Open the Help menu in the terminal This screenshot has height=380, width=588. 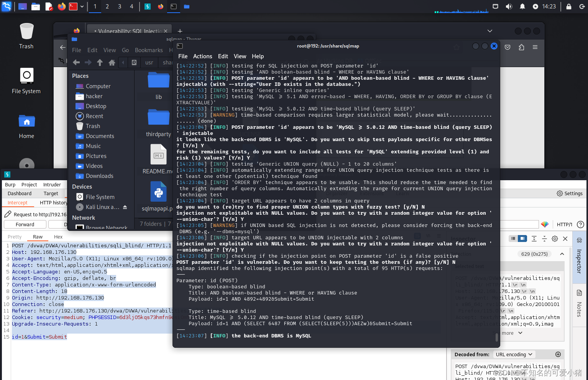coord(258,56)
